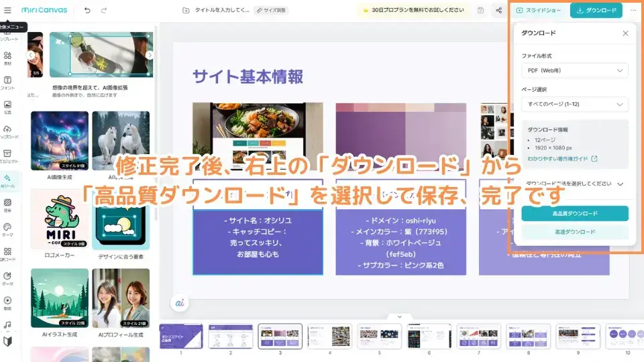Viewport: 644px width, 362px height.
Task: Open the アップロード upload panel
Action: (x=7, y=132)
